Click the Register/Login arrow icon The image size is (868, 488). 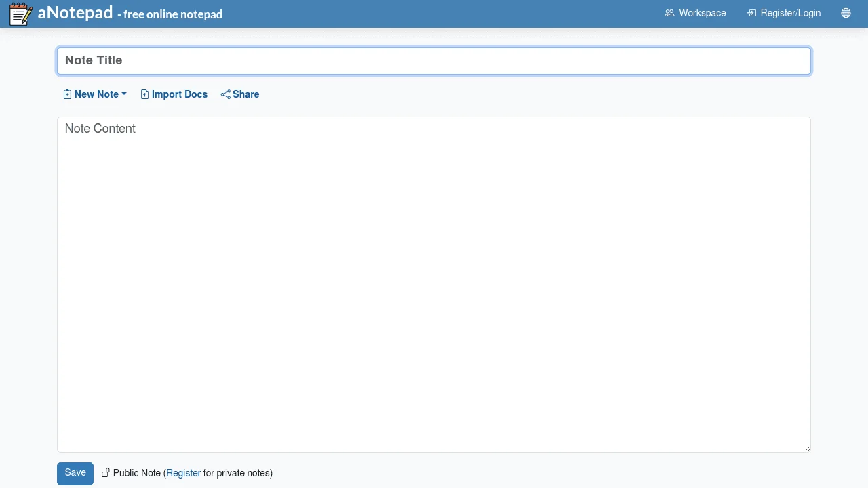click(x=751, y=13)
